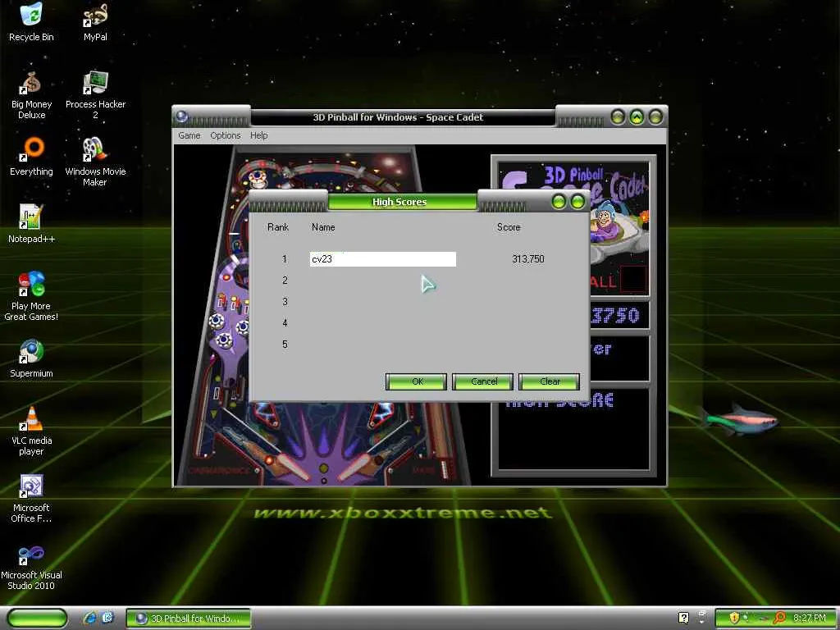Open the MyPal desktop icon
Screen dimensions: 840x630
pyautogui.click(x=95, y=21)
